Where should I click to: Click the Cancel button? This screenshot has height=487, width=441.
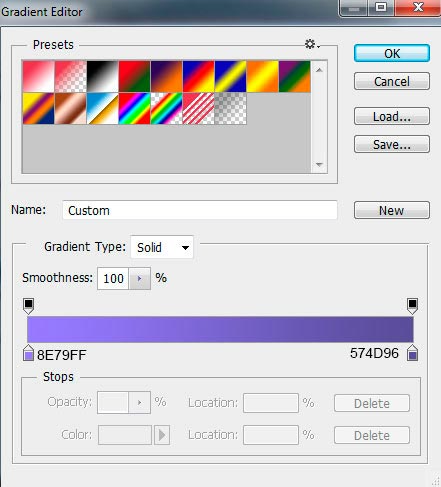(392, 81)
